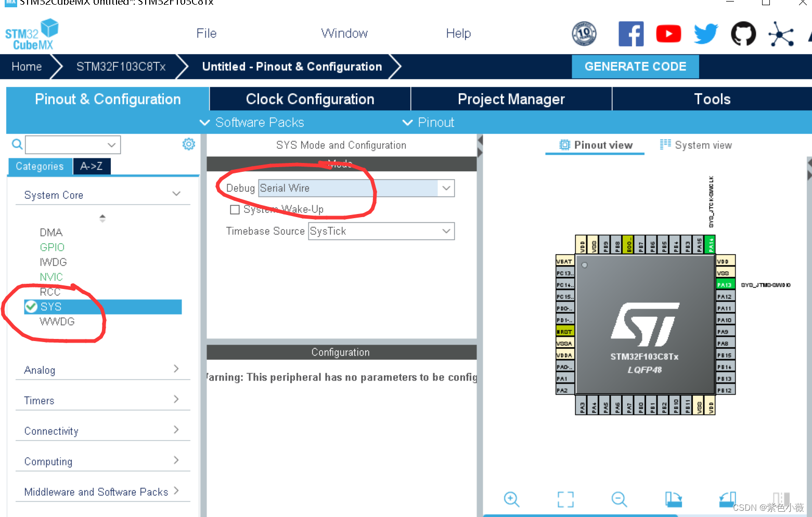Click the STM32F103C8Tx breadcrumb
The height and width of the screenshot is (517, 812).
click(121, 67)
